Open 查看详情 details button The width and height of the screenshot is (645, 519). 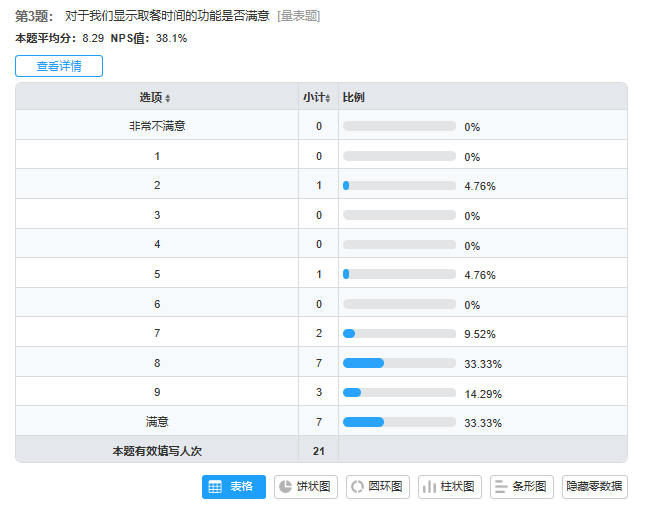[x=59, y=67]
